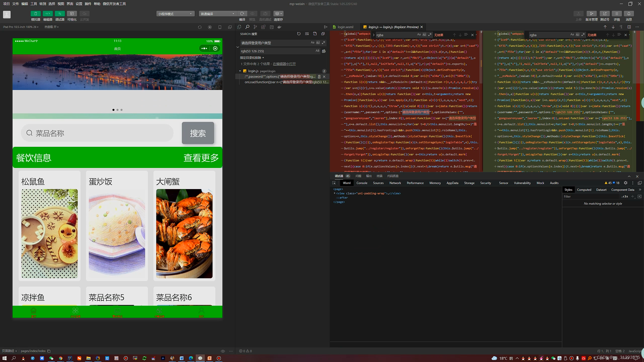644x362 pixels.
Task: Toggle Match Case in search field
Action: point(312,43)
